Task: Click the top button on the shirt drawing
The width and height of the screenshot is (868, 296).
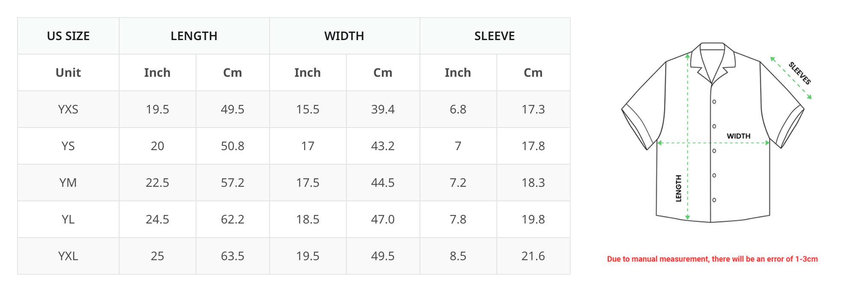Action: click(x=714, y=102)
